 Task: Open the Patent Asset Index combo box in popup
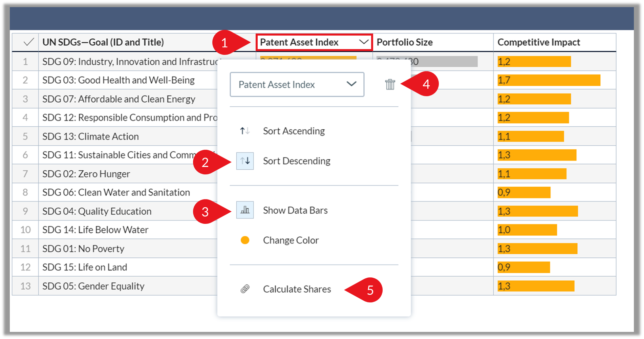(x=297, y=84)
